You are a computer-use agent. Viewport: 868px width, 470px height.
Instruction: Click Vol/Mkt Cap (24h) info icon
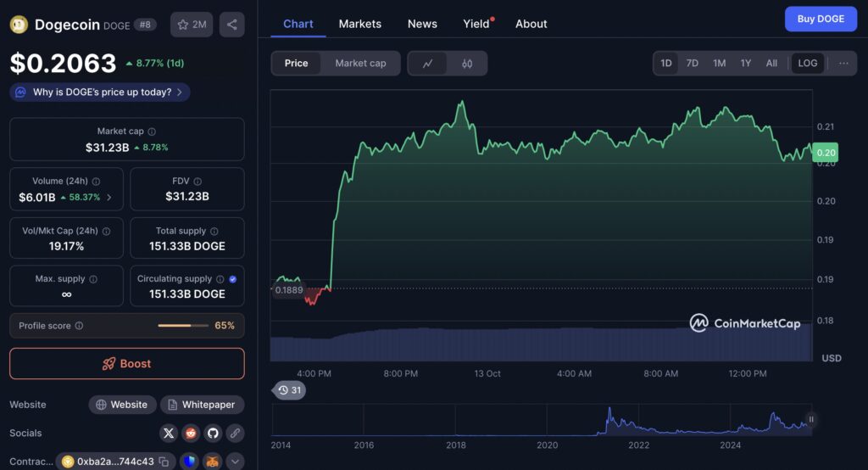(x=106, y=231)
